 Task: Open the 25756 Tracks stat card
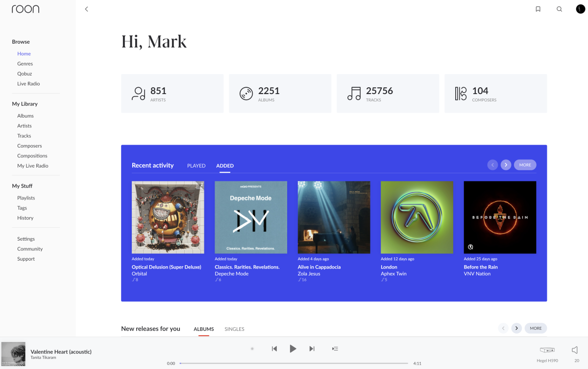tap(388, 94)
